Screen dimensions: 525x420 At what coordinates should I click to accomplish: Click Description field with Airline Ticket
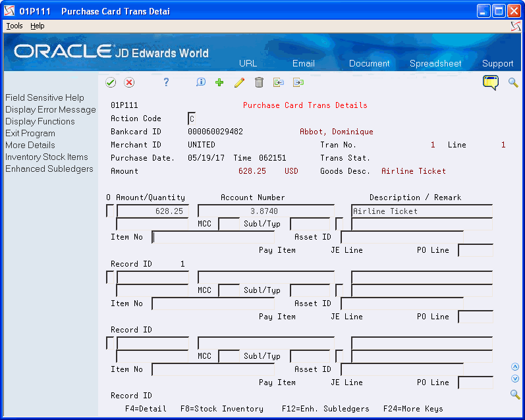click(x=422, y=211)
